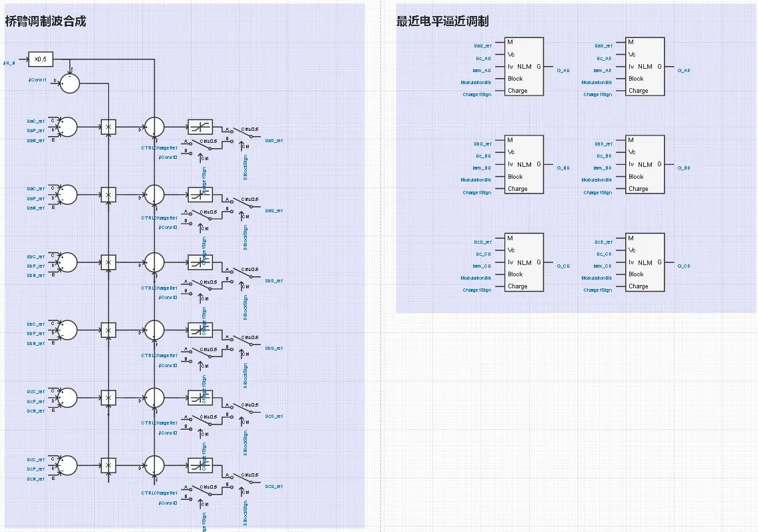
Task: Click the H_N input label near ×0.5
Action: click(x=9, y=62)
